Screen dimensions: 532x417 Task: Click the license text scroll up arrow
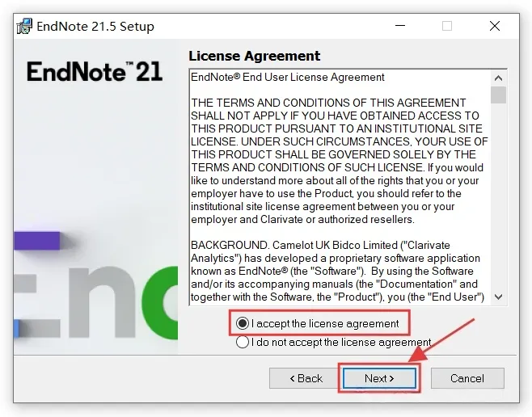[498, 78]
